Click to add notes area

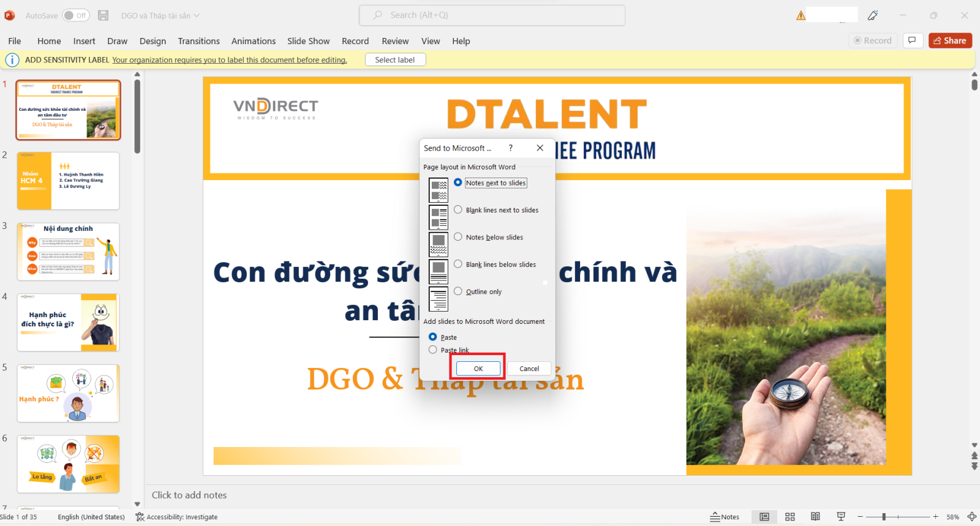click(x=189, y=495)
